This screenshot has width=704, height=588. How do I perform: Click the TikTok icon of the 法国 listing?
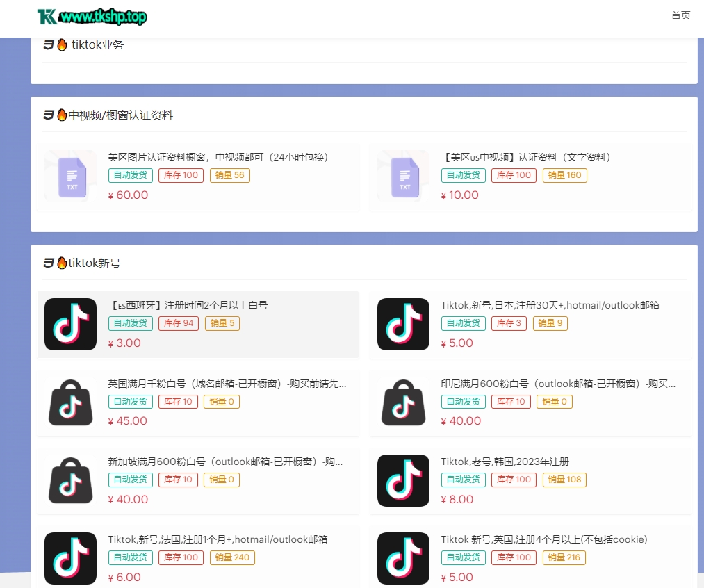tap(71, 558)
